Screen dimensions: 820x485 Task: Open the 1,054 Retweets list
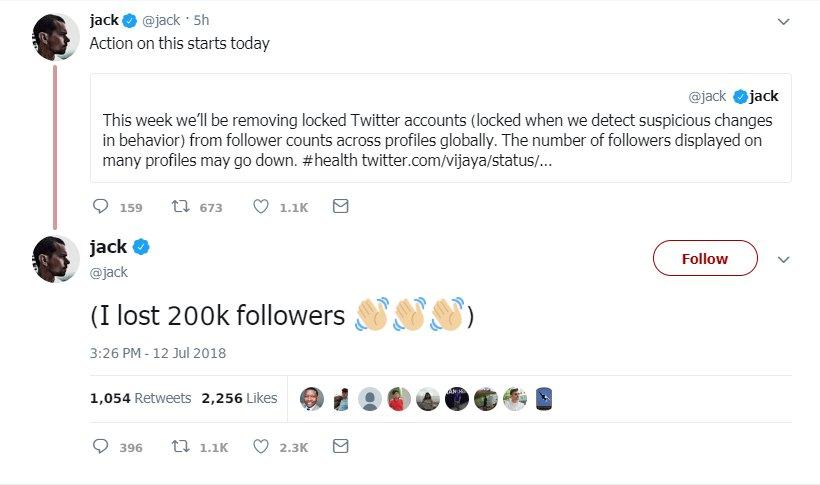tap(140, 398)
